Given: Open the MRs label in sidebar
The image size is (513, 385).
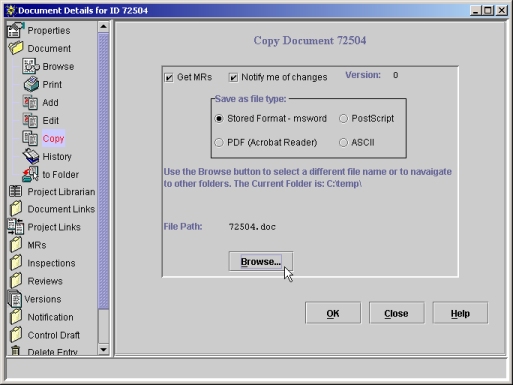Looking at the screenshot, I should [x=37, y=245].
